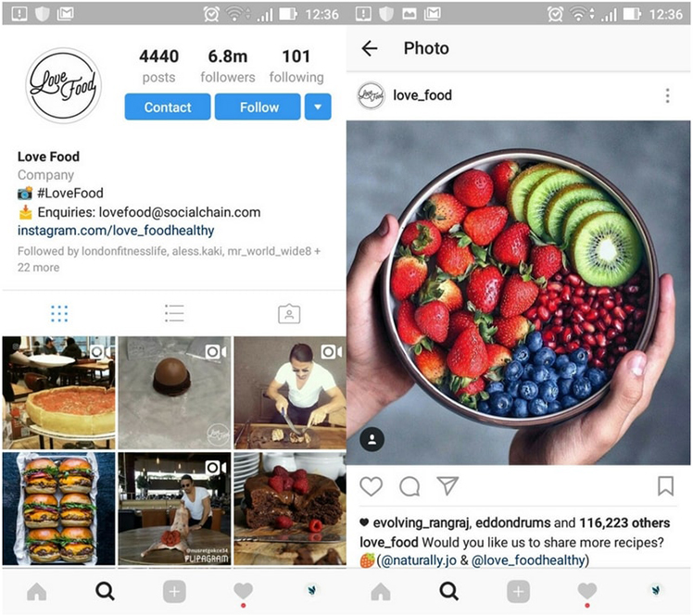Image resolution: width=693 pixels, height=616 pixels.
Task: Tap the back arrow beside Photo
Action: coord(370,48)
